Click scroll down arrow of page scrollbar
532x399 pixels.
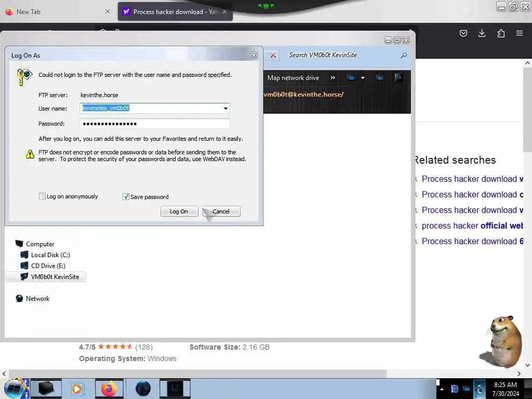[x=527, y=365]
